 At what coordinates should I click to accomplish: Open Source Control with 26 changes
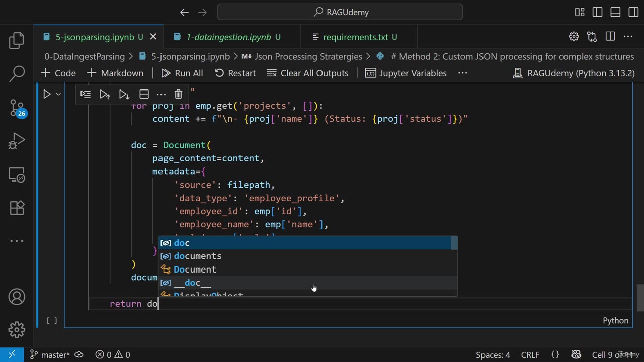click(x=17, y=108)
